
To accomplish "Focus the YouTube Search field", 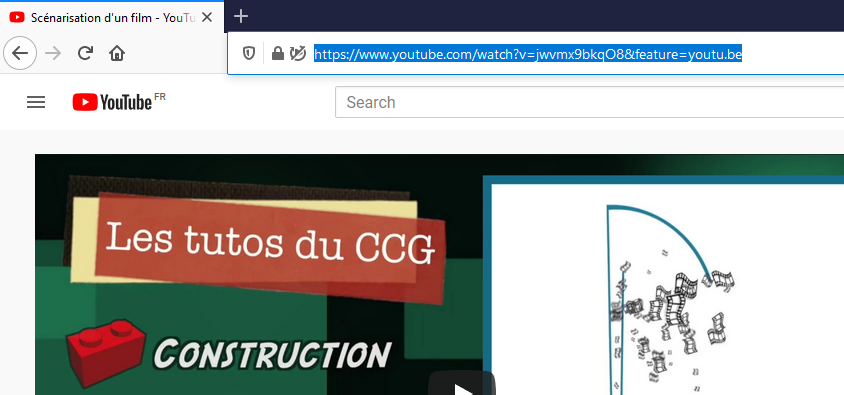I will tap(589, 102).
